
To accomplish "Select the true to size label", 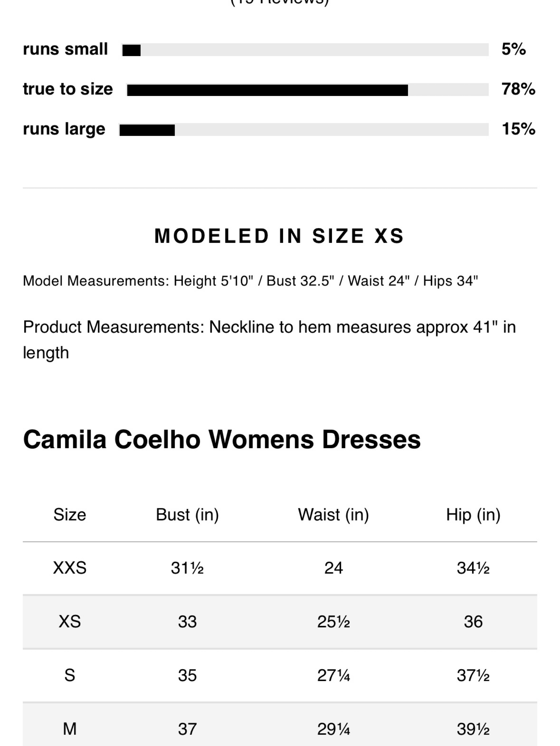I will [x=68, y=89].
